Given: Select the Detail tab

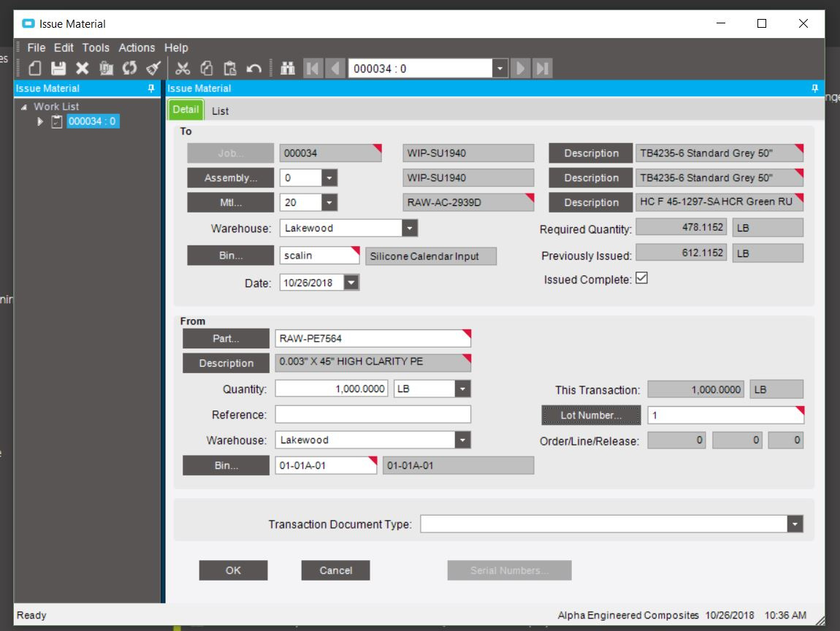Looking at the screenshot, I should [186, 110].
